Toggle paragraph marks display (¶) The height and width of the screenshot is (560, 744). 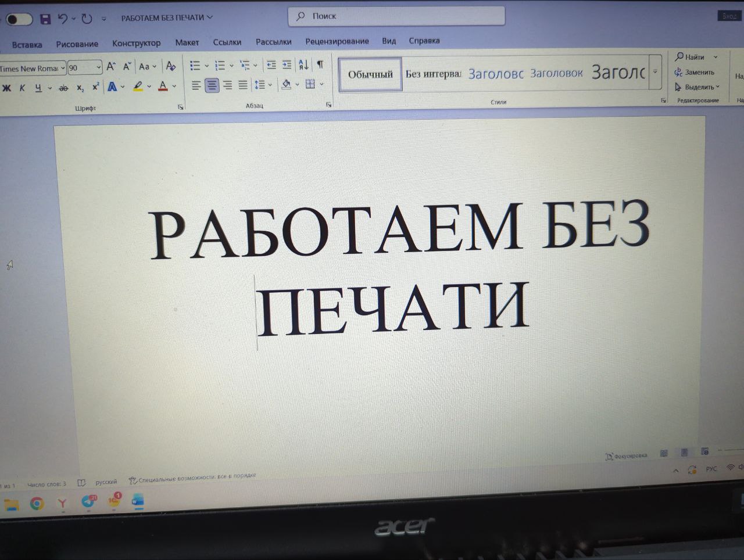(320, 65)
